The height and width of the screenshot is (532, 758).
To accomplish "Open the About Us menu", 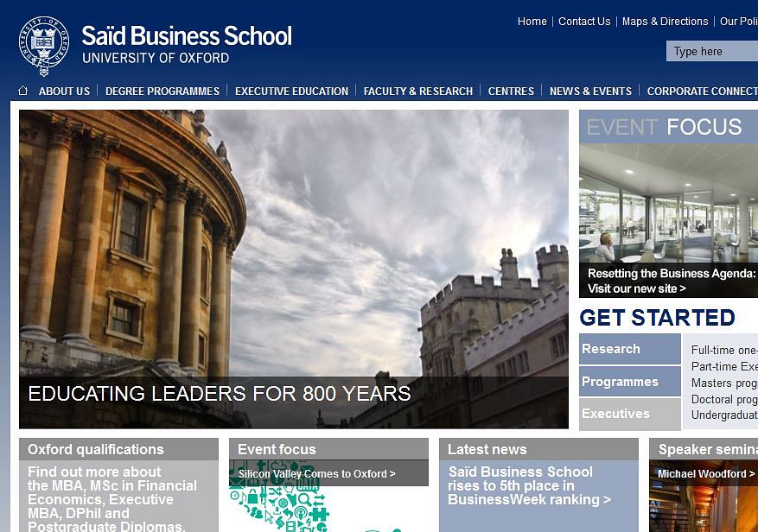I will (64, 91).
